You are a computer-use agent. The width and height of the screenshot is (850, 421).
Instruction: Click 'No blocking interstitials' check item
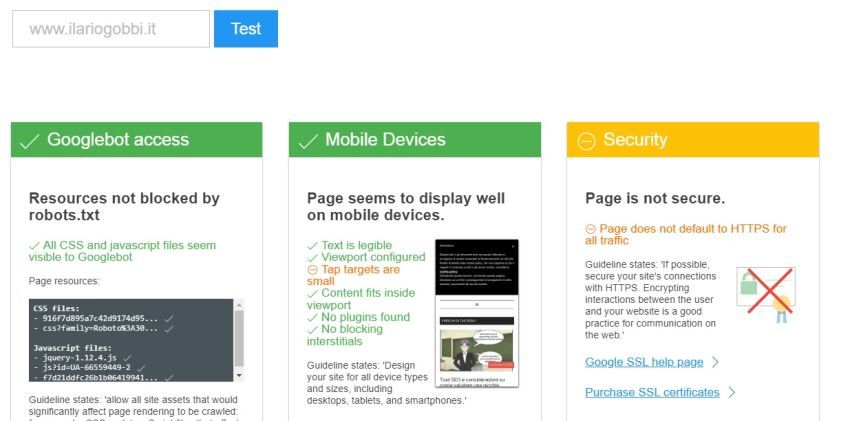(345, 335)
